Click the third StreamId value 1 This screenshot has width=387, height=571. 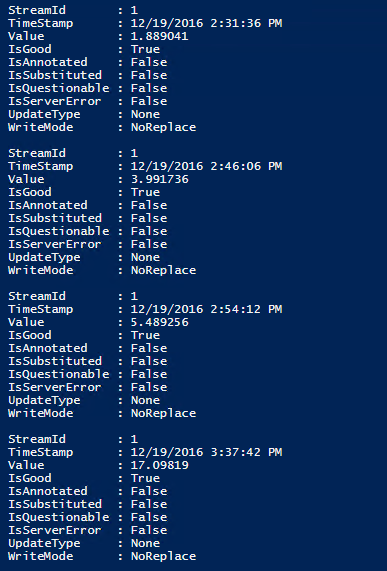pyautogui.click(x=134, y=296)
